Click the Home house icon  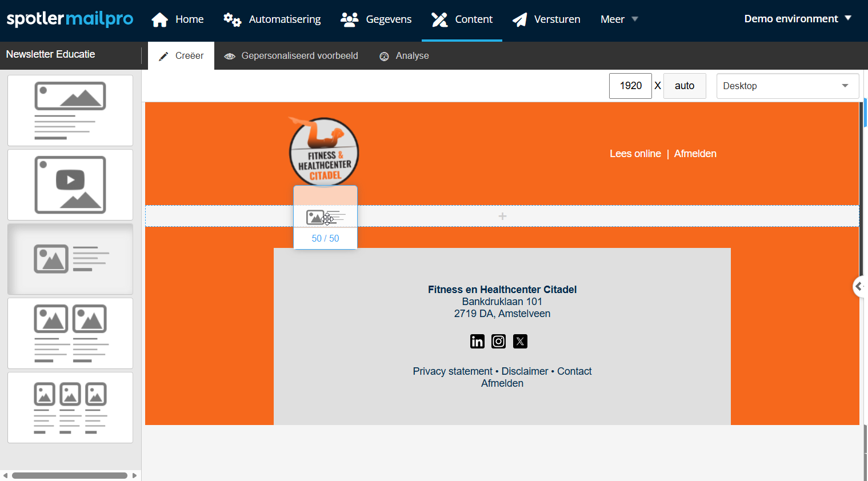[159, 20]
